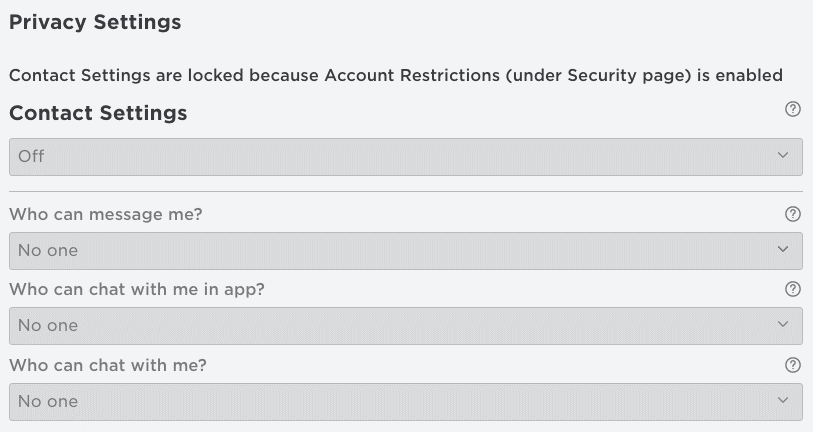The image size is (813, 432).
Task: Click the Who can chat with me label
Action: pos(108,365)
